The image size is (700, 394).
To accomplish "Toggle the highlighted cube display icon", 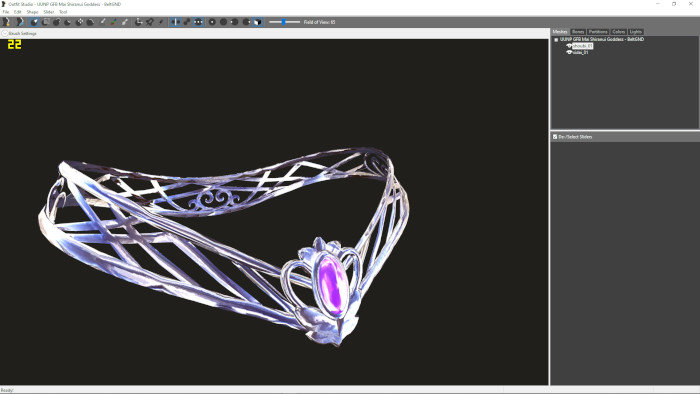I will [258, 22].
